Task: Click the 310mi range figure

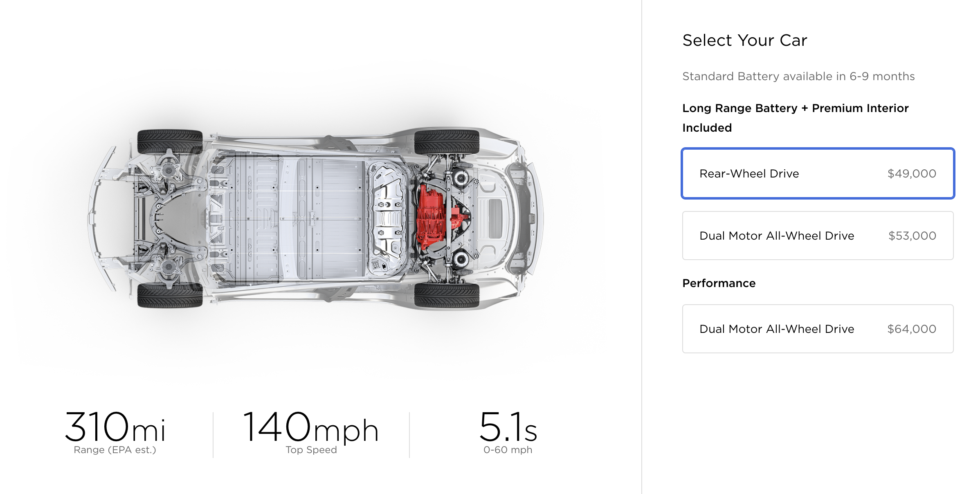Action: pos(115,427)
